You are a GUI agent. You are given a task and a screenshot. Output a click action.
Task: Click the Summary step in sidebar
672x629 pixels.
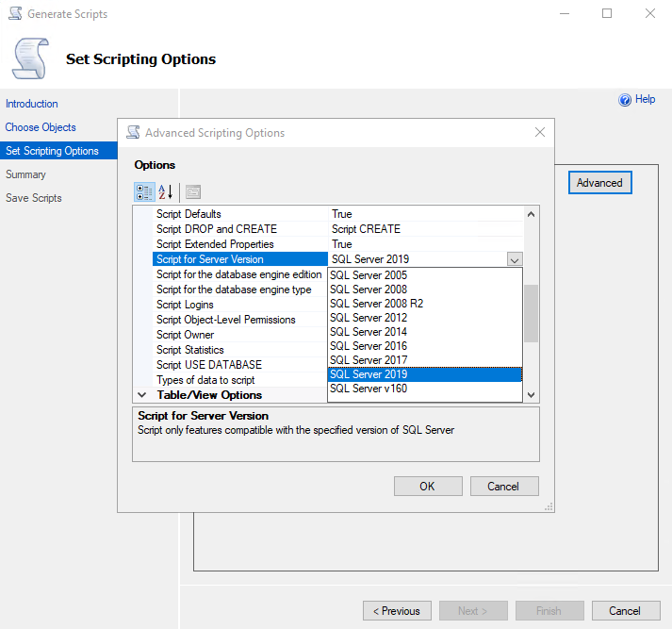pyautogui.click(x=25, y=174)
